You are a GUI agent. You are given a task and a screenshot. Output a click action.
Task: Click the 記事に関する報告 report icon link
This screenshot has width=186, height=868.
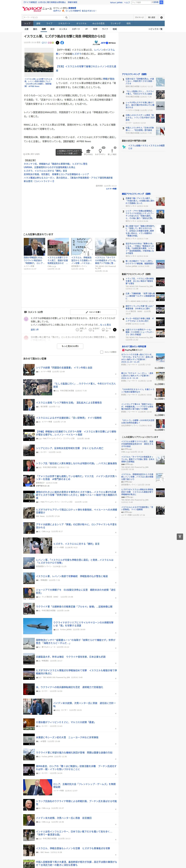click(31, 154)
